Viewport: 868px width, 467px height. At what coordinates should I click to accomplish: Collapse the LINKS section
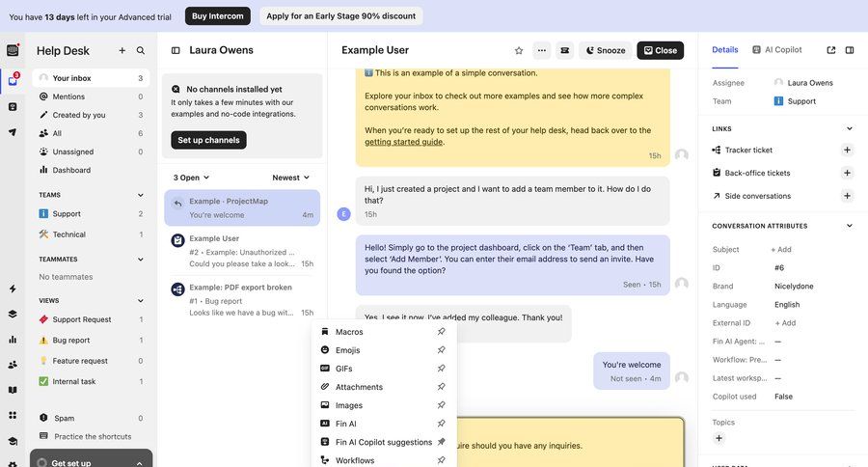(x=849, y=128)
